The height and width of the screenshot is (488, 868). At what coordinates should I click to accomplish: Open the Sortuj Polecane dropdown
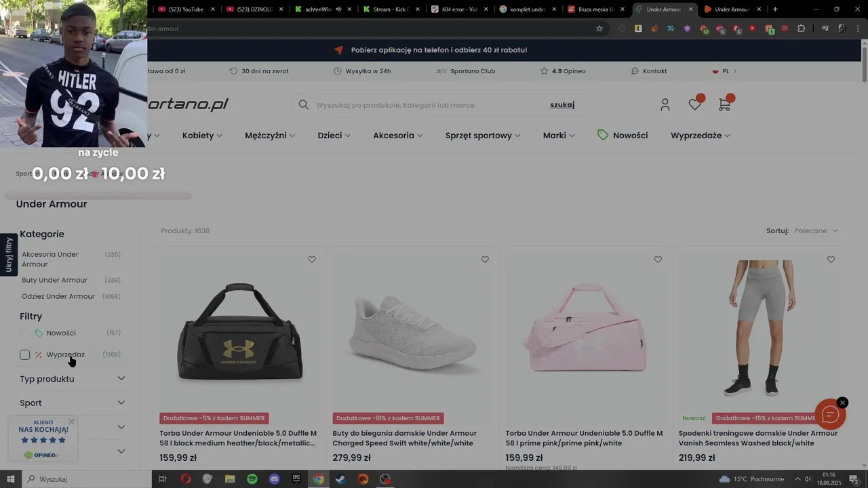click(x=816, y=230)
